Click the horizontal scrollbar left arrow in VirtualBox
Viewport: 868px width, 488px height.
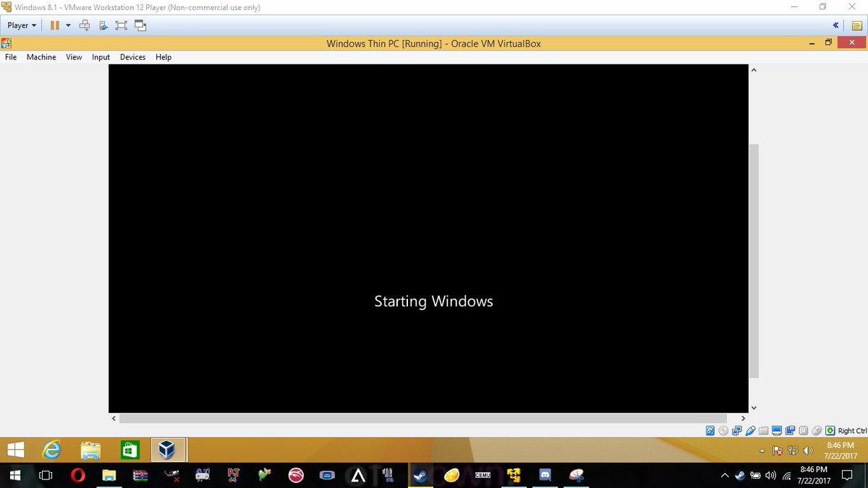[114, 419]
